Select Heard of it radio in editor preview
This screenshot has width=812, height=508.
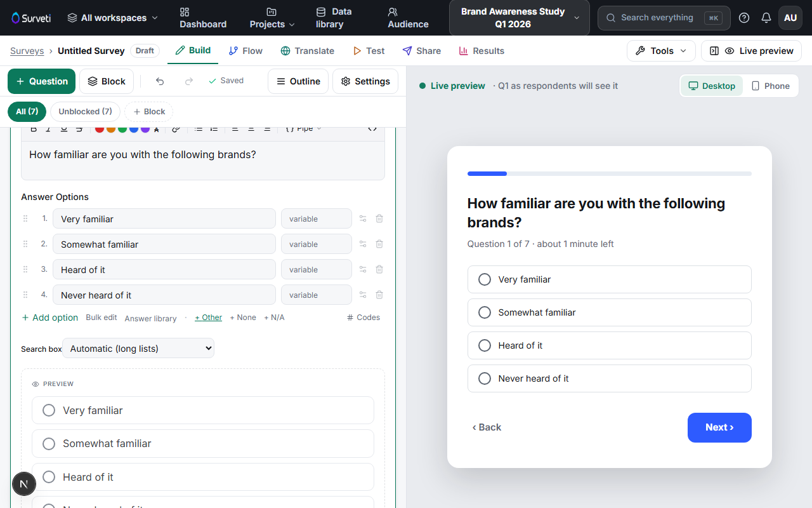click(49, 477)
